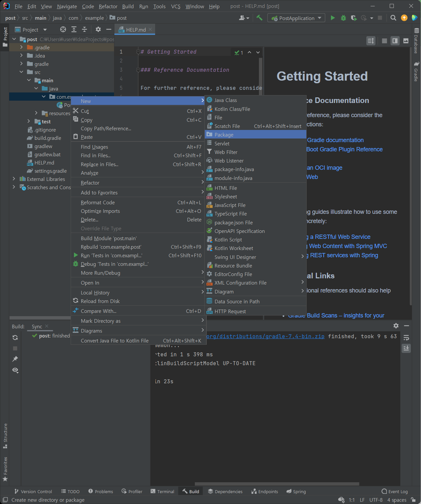Run PostApplication with green play button

pyautogui.click(x=333, y=18)
